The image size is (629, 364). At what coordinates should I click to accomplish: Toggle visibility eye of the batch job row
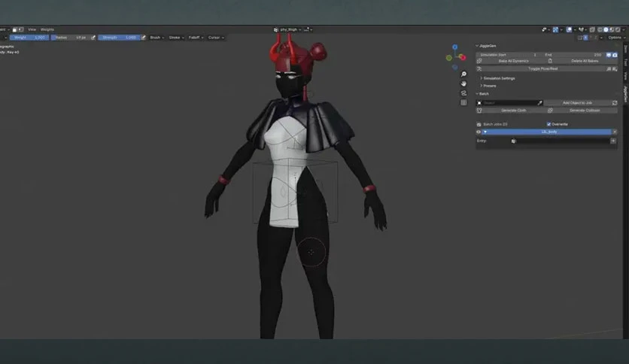click(479, 132)
